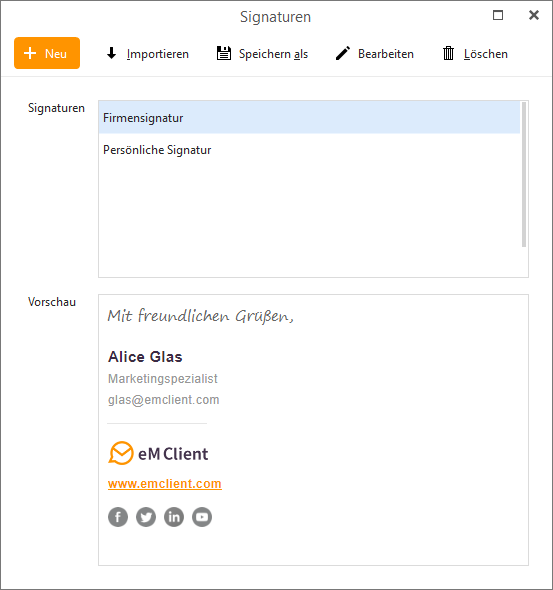The width and height of the screenshot is (553, 590).
Task: Open the LinkedIn icon in signature preview
Action: 174,517
